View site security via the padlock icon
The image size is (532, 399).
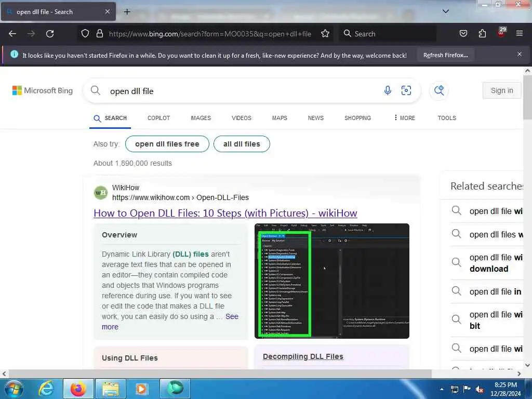point(99,34)
